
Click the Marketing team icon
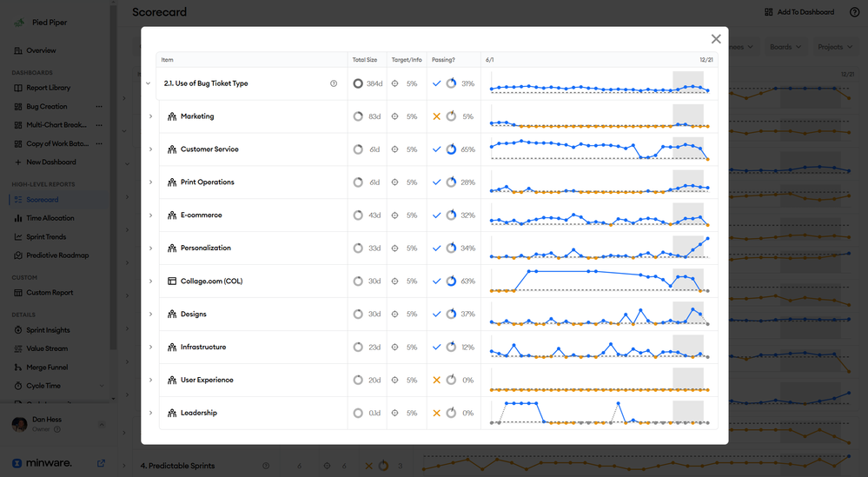tap(172, 116)
